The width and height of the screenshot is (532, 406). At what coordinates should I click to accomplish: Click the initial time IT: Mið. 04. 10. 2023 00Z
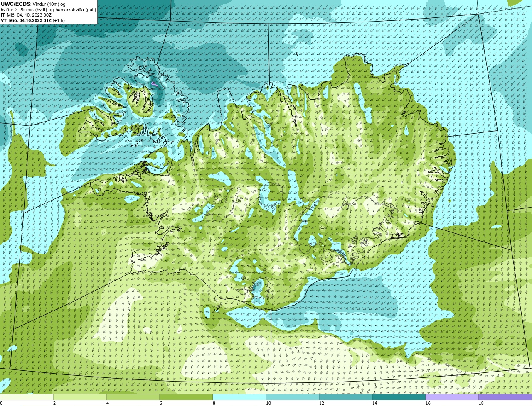pyautogui.click(x=26, y=15)
